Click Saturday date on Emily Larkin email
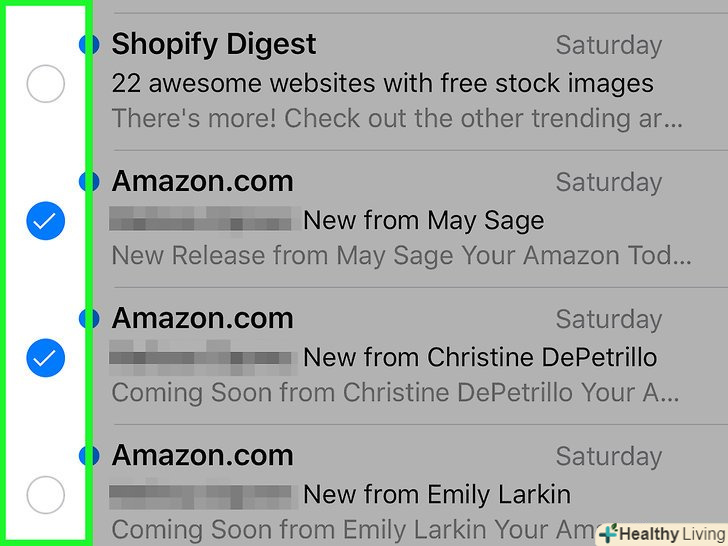The width and height of the screenshot is (728, 546). (608, 457)
